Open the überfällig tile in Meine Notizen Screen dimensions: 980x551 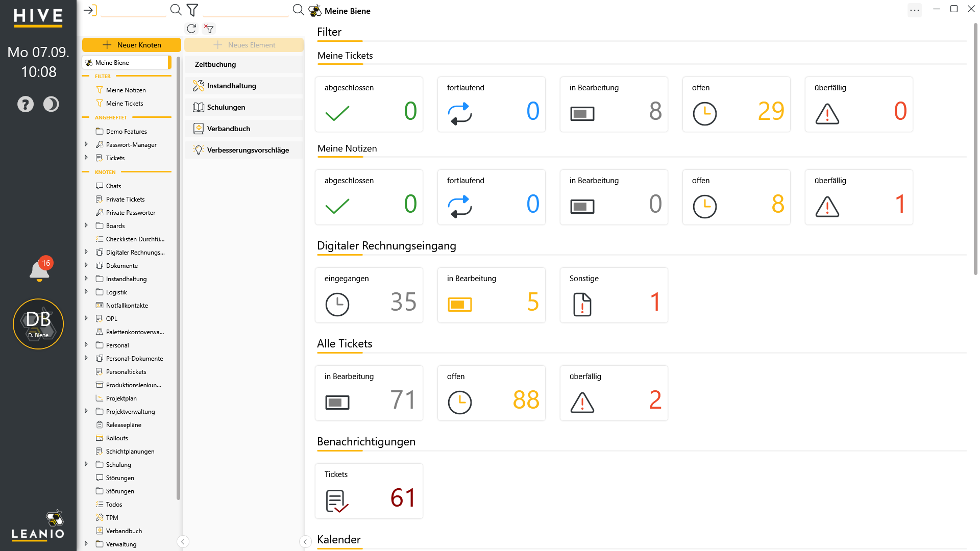coord(859,197)
